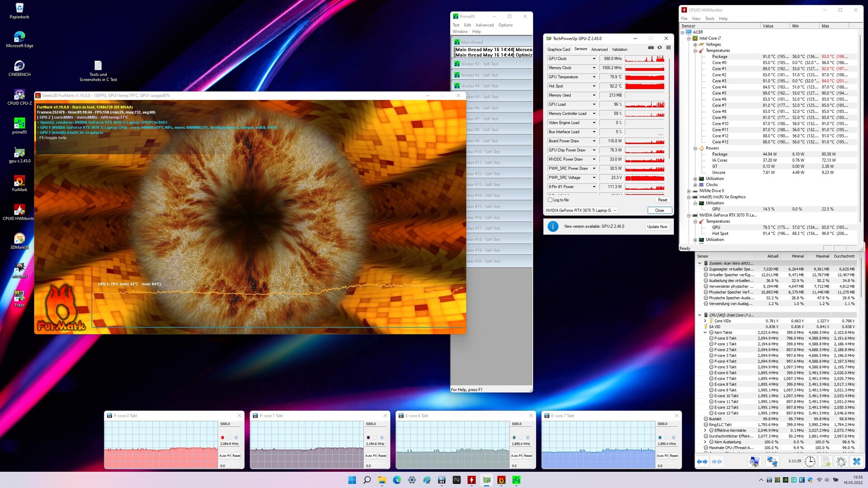Expand the Effektive Kerntakte row
868x488 pixels.
click(x=705, y=430)
